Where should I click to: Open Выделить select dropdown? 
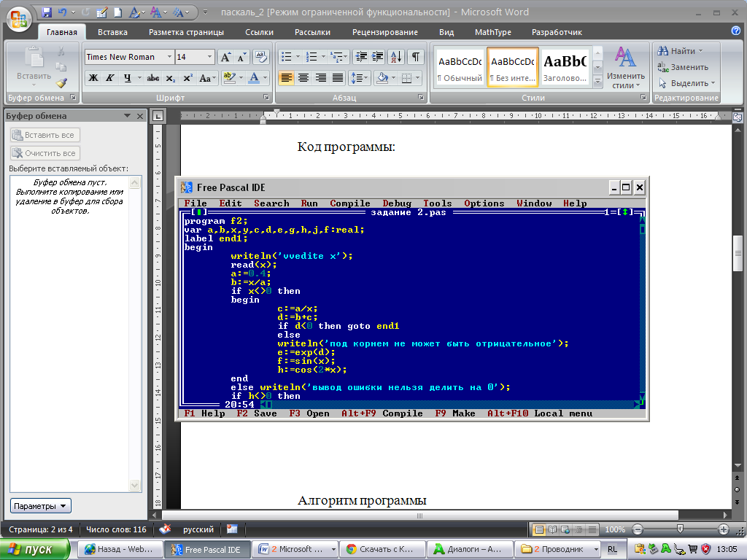pos(686,83)
